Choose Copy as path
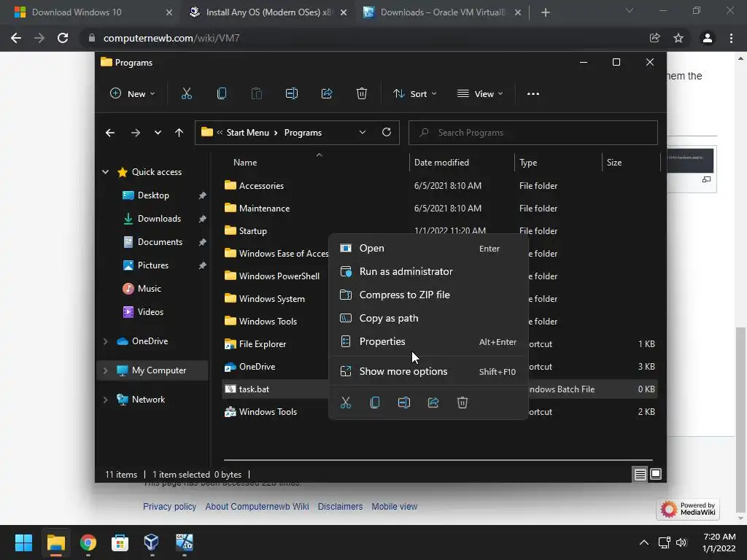 tap(428, 319)
